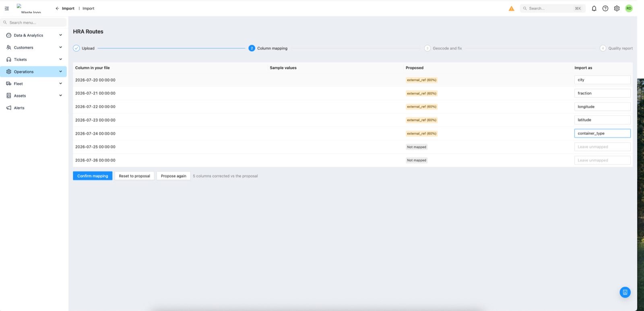Click the second Import breadcrumb text
Image resolution: width=644 pixels, height=311 pixels.
coord(89,8)
